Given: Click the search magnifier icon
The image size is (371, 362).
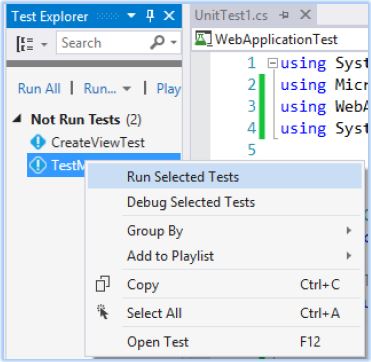Looking at the screenshot, I should [x=157, y=42].
